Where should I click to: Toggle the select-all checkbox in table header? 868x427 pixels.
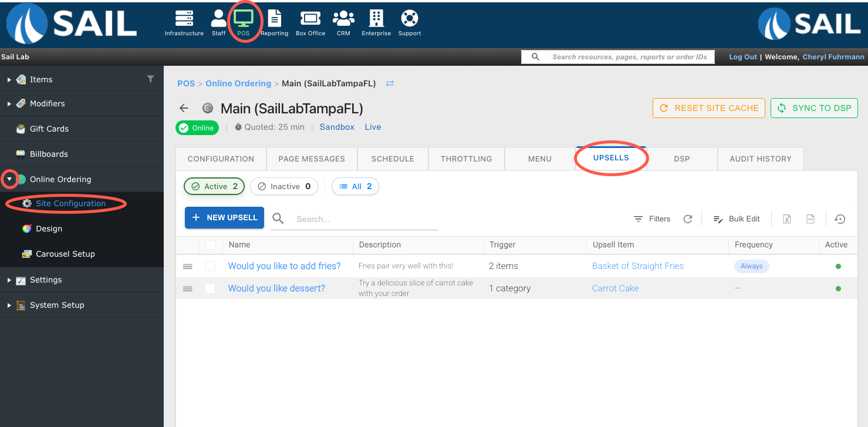(210, 245)
